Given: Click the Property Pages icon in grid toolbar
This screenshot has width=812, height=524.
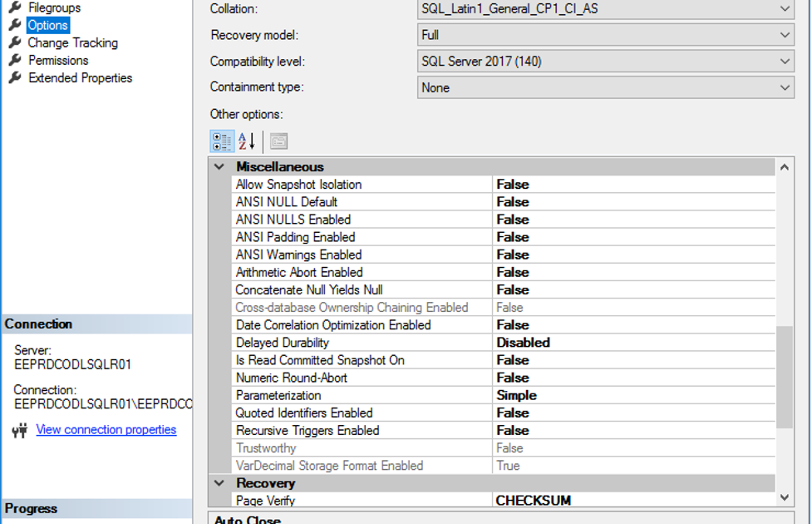Looking at the screenshot, I should click(278, 141).
